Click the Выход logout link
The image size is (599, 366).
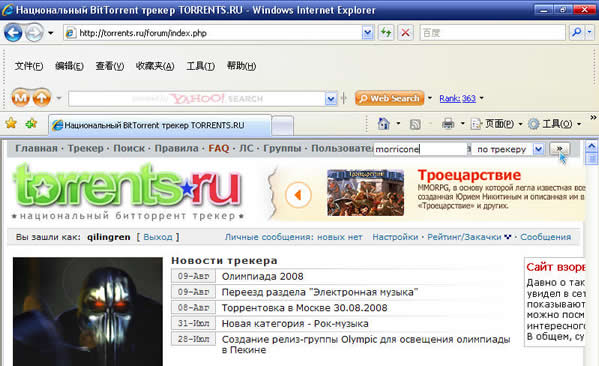(158, 237)
